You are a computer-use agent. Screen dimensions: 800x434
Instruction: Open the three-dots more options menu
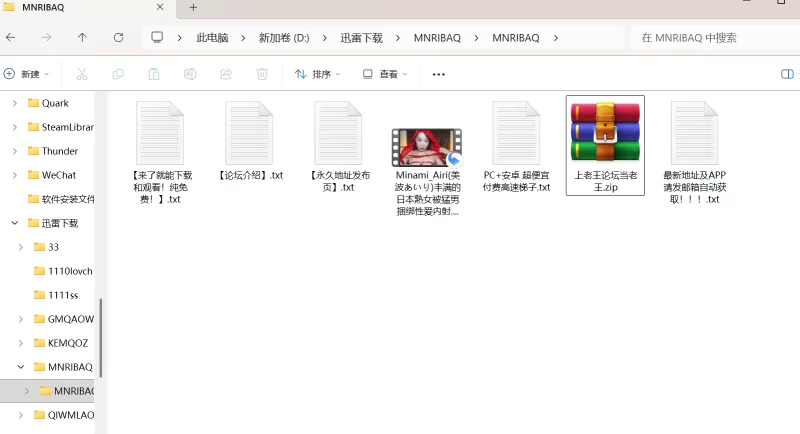438,74
